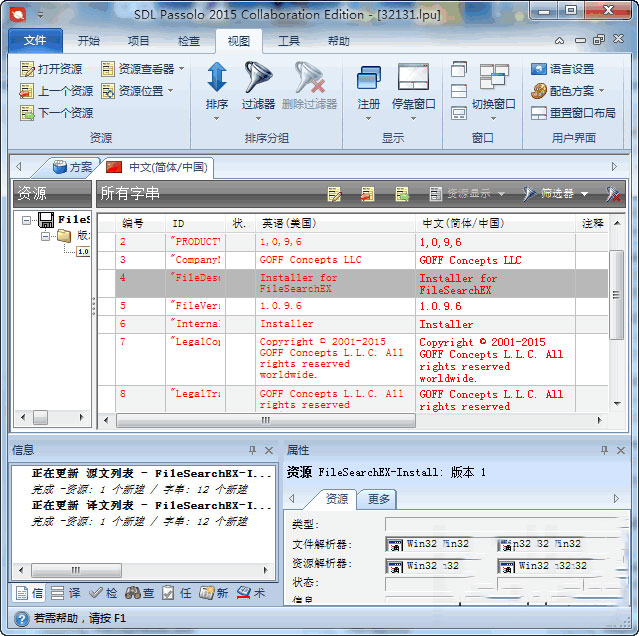Open the 资源显示 dropdown
This screenshot has width=639, height=636.
pos(467,194)
